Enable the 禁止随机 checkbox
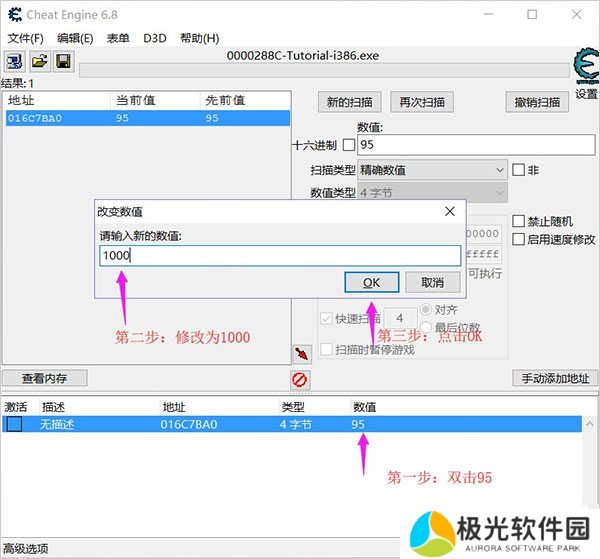The image size is (600, 559). [x=518, y=221]
